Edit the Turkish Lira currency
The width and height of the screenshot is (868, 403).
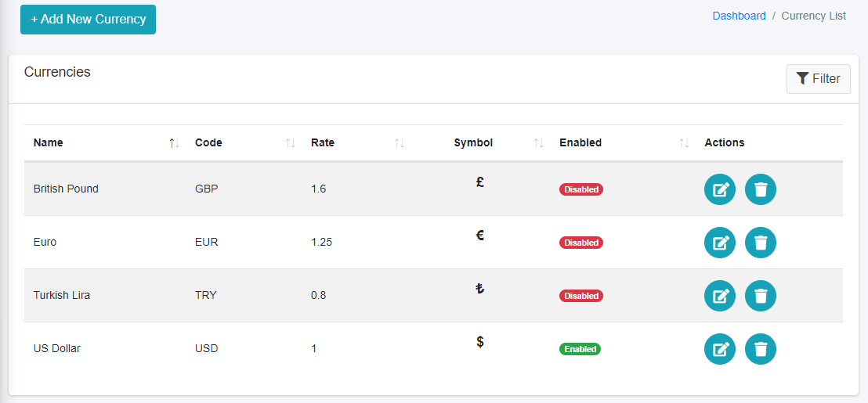tap(720, 296)
